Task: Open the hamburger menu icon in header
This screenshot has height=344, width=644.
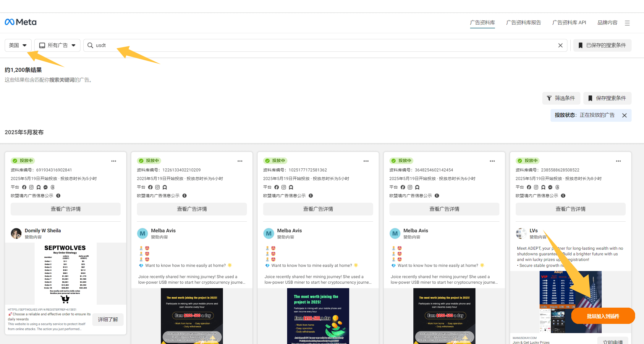Action: 627,23
